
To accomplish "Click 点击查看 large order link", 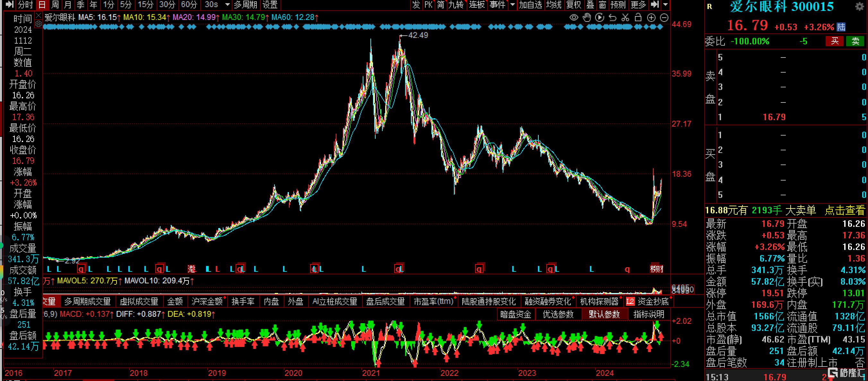I will point(845,211).
